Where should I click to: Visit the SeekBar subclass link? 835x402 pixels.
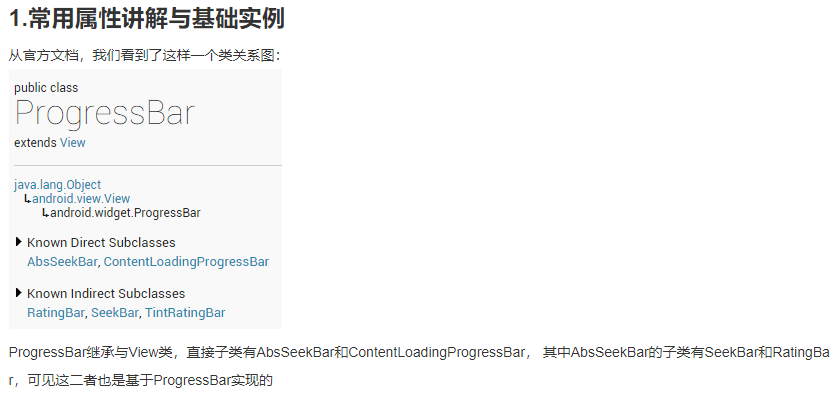[x=114, y=313]
